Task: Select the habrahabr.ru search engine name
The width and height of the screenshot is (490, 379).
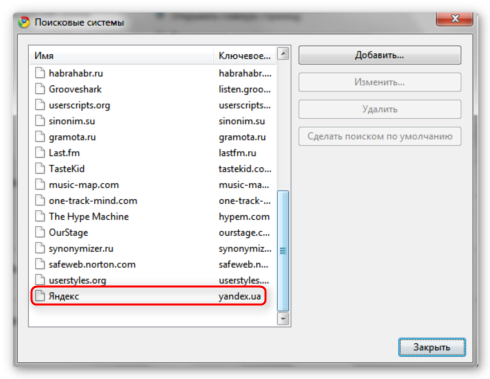Action: (76, 73)
